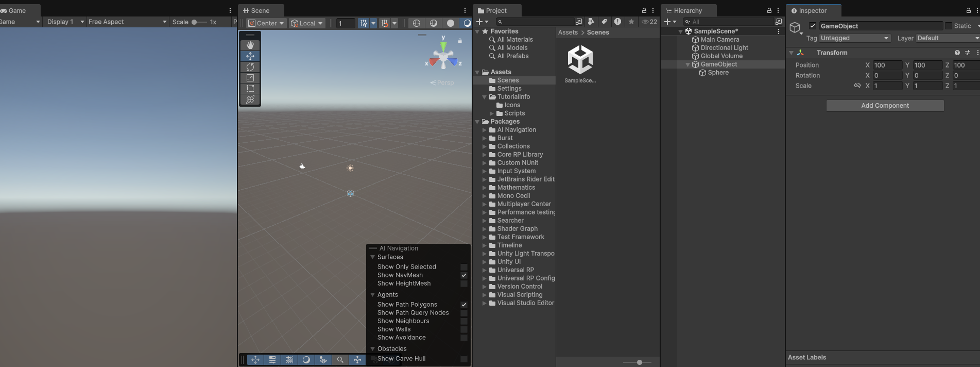Toggle the Show HeightMesh checkbox

click(464, 283)
